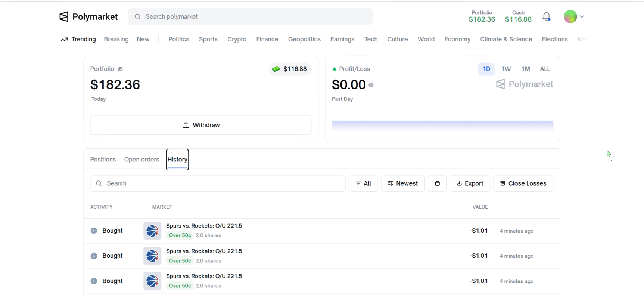Focus the Search polymarket field
The width and height of the screenshot is (644, 297).
tap(250, 16)
